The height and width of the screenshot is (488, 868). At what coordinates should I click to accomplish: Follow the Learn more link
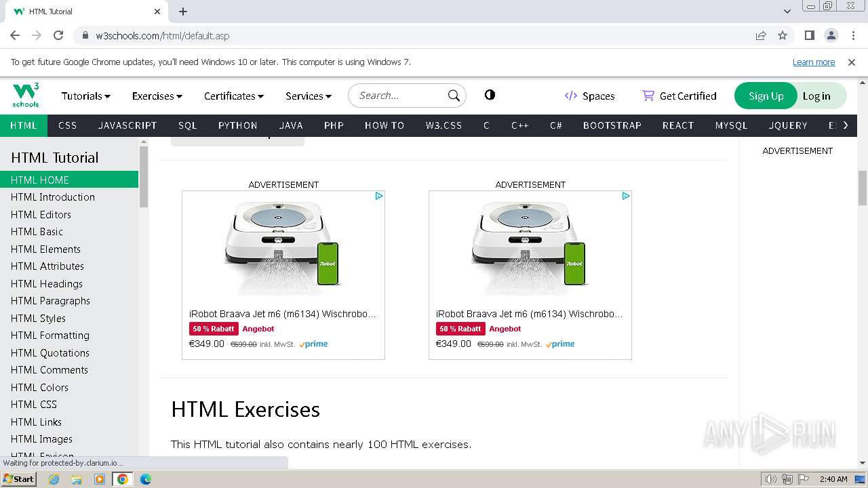814,62
